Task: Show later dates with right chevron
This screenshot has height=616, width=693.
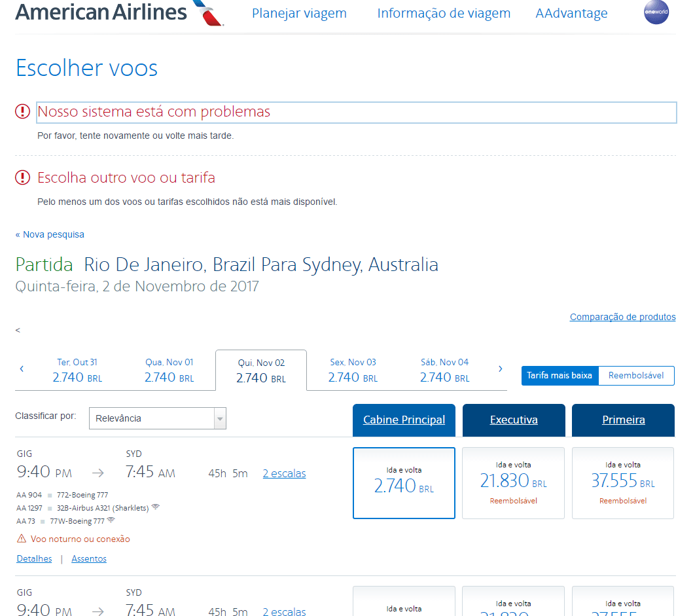Action: click(501, 369)
